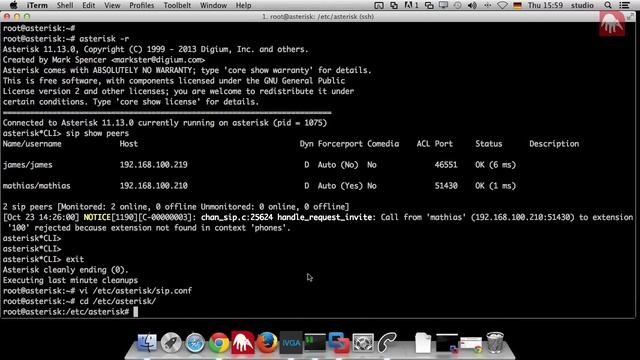Click port value 46551
The height and width of the screenshot is (360, 640).
[446, 165]
